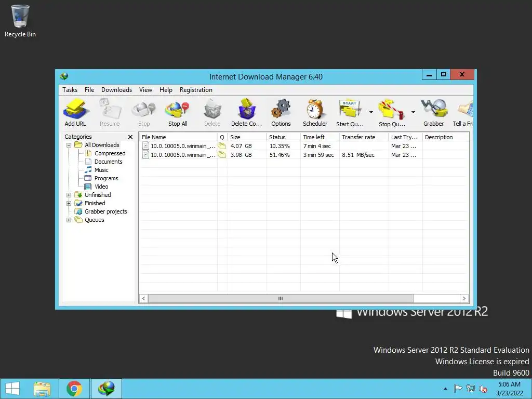Screen dimensions: 532x399
Task: Select the 4.07 GB download row
Action: click(x=303, y=146)
